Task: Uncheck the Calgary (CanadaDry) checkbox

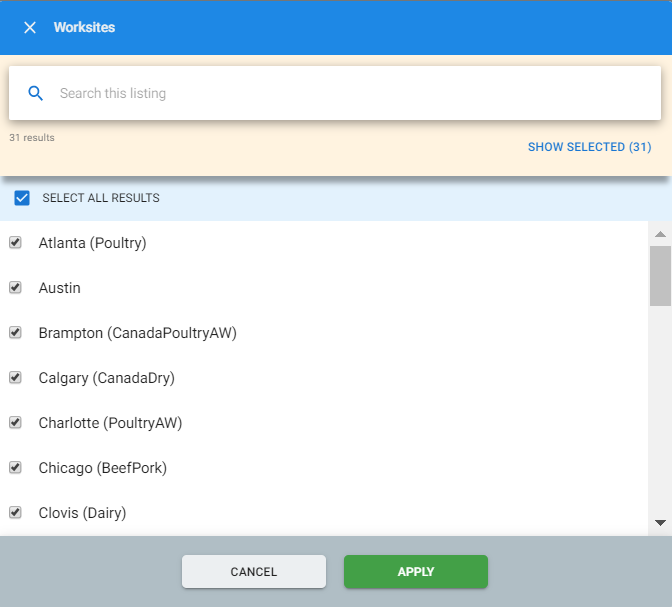Action: click(x=15, y=378)
